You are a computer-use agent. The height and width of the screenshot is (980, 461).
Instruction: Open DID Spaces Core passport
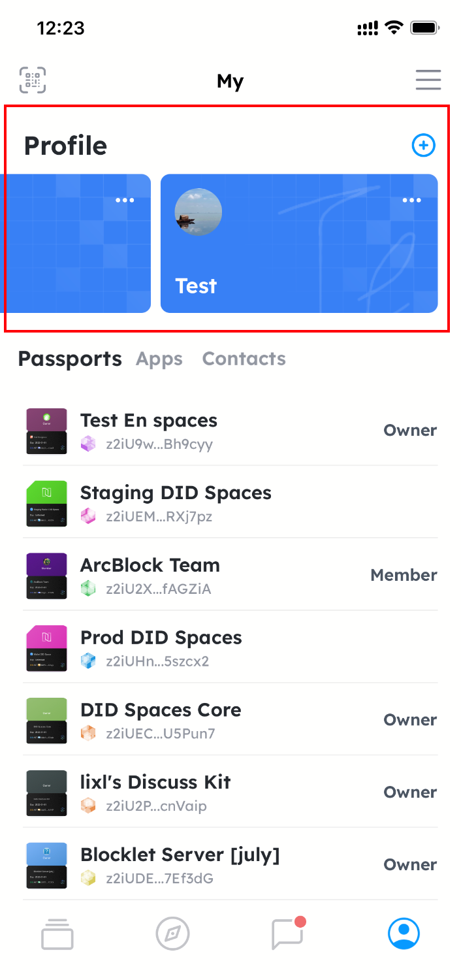click(161, 710)
